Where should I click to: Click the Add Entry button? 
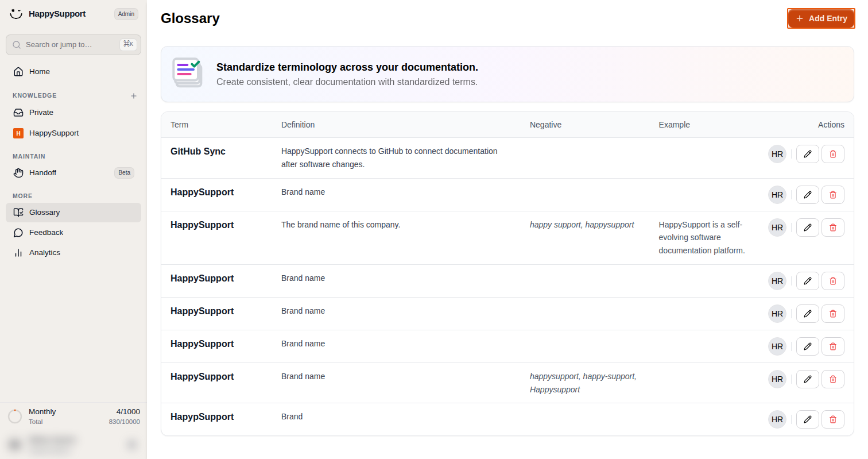821,18
